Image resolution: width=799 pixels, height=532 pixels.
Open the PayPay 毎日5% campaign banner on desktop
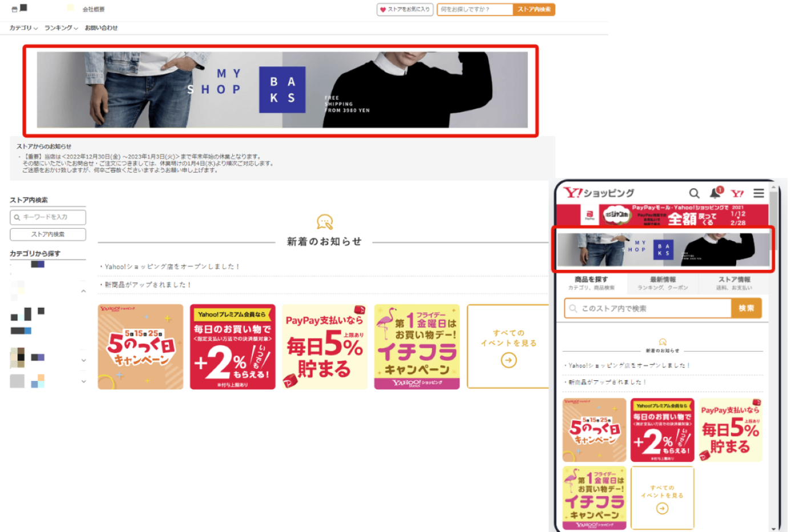tap(325, 347)
